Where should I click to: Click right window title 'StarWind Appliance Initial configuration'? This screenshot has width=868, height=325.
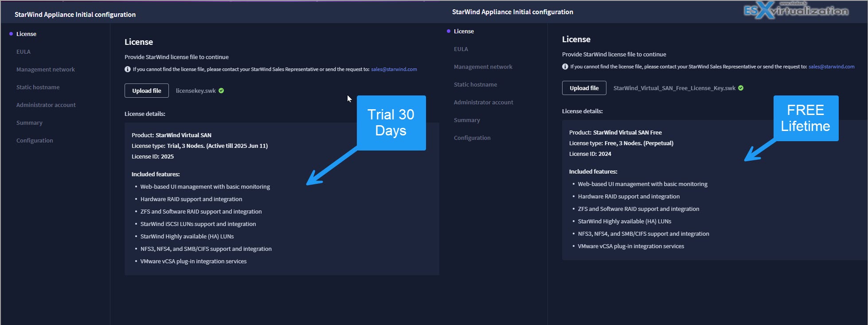(512, 12)
